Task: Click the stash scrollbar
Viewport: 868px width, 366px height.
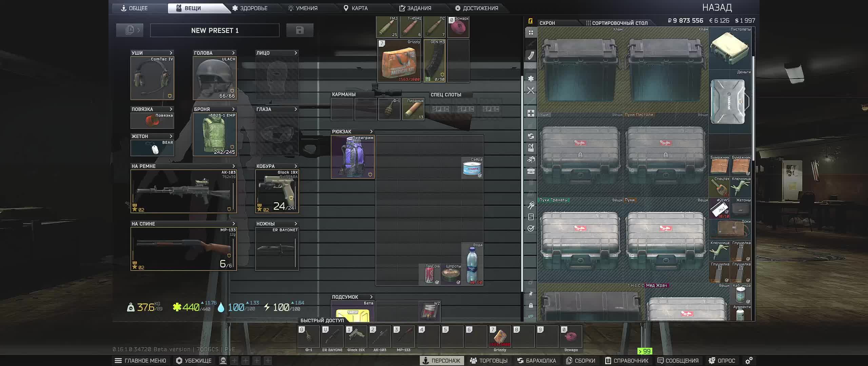Action: [753, 108]
